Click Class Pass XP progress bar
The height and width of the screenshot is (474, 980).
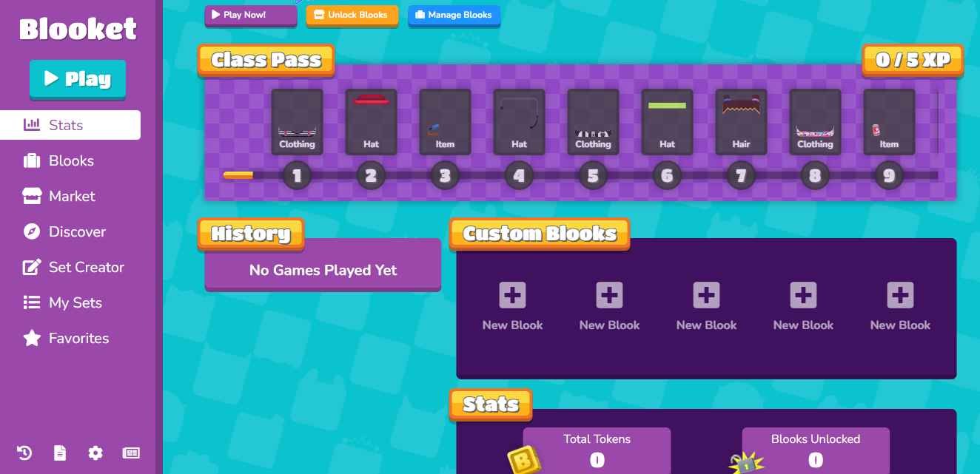point(580,175)
